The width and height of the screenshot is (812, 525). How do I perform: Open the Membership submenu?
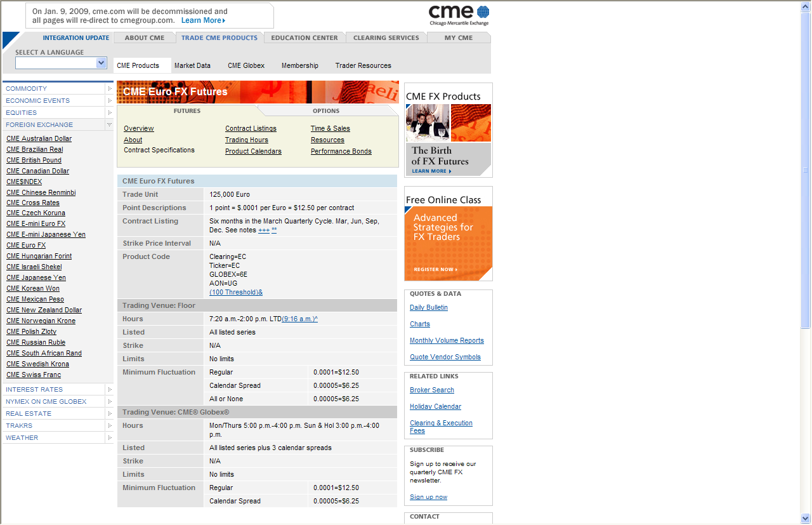click(300, 65)
